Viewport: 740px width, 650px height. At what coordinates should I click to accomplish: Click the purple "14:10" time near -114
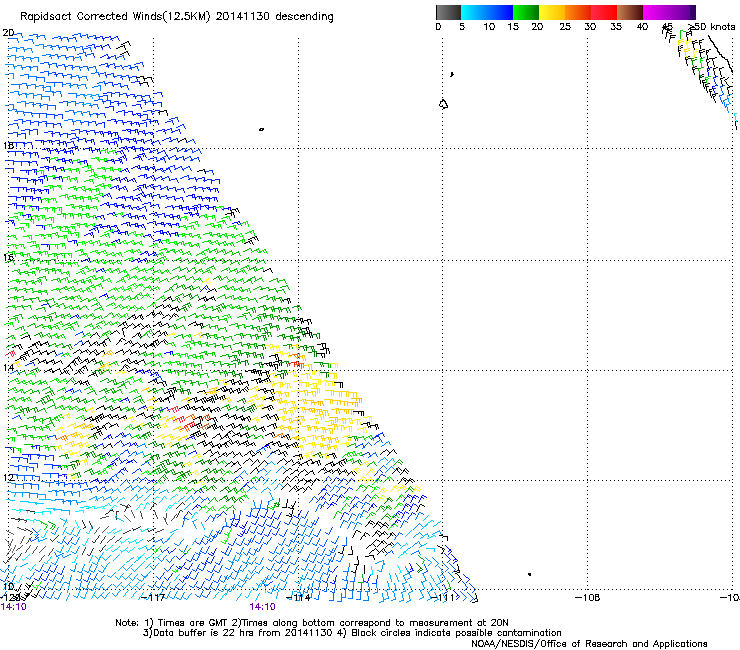coord(262,607)
